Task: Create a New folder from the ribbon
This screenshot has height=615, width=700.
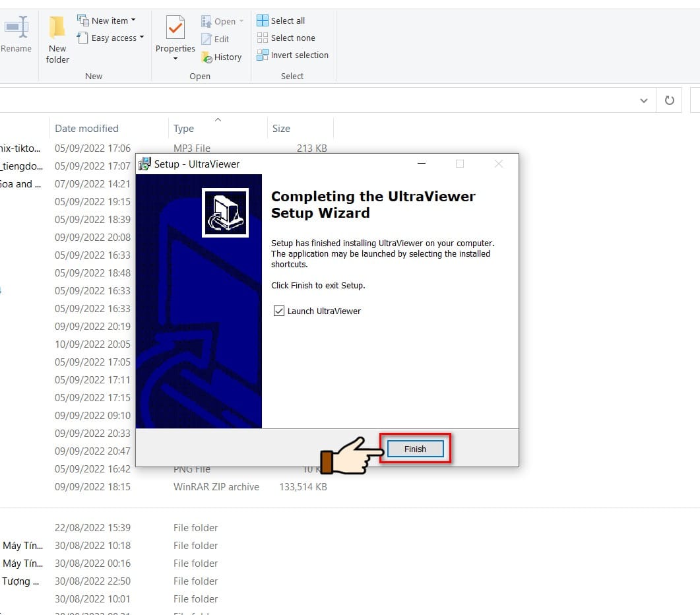Action: (57, 40)
